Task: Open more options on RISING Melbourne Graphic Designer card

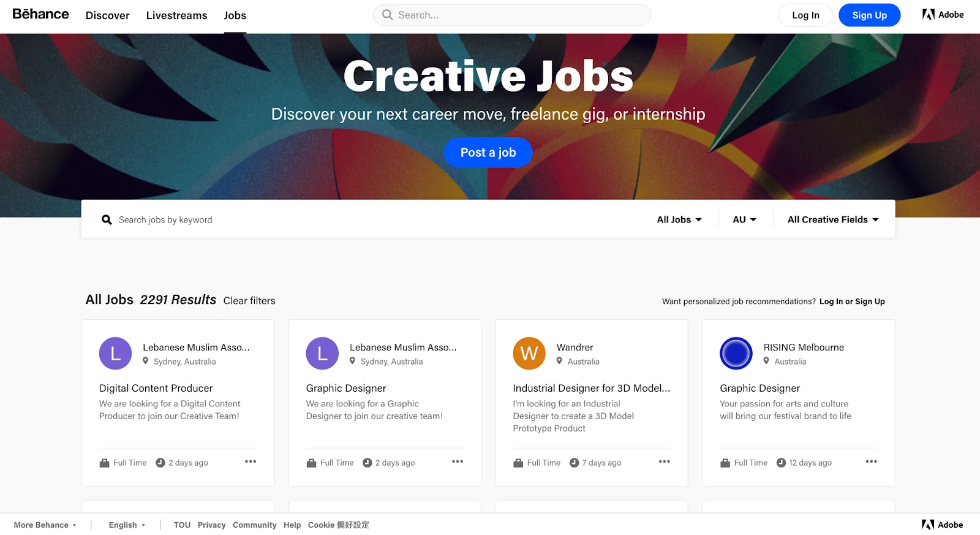Action: (x=872, y=461)
